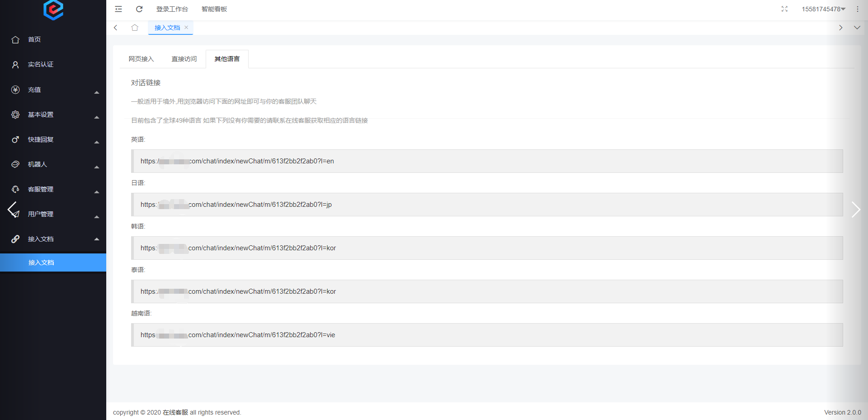
Task: Open the tab options dropdown chevron
Action: pyautogui.click(x=857, y=28)
